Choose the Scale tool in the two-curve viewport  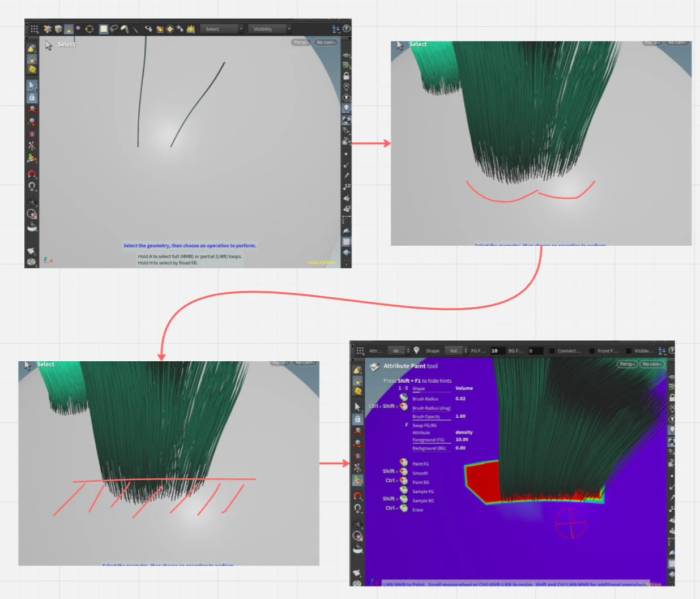32,134
